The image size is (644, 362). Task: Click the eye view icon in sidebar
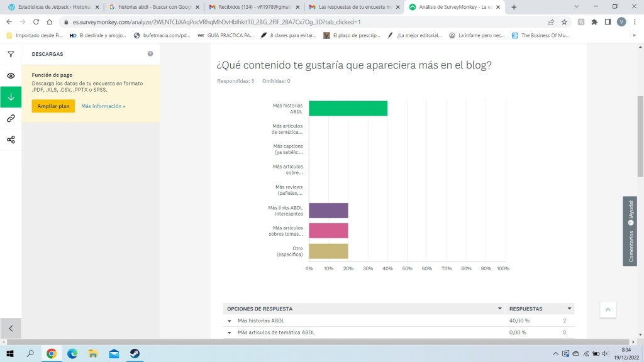tap(11, 75)
